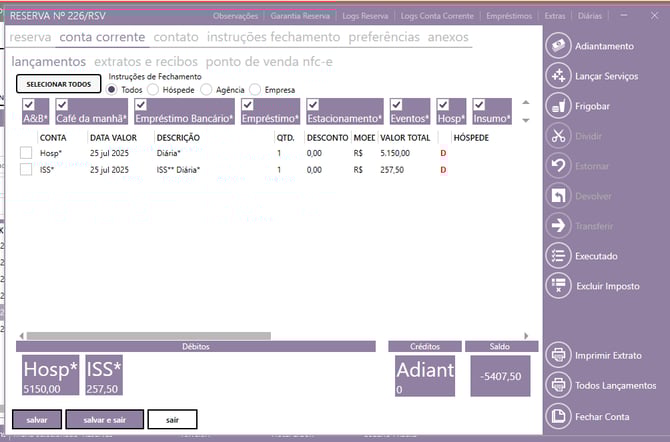
Task: Open the Logs Conta Corrente menu
Action: coord(436,16)
